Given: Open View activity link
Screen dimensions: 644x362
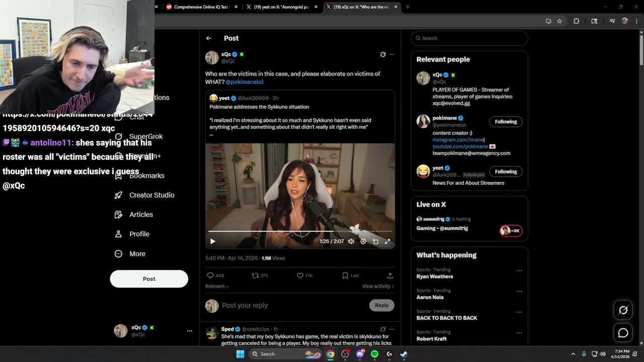Looking at the screenshot, I should point(378,286).
